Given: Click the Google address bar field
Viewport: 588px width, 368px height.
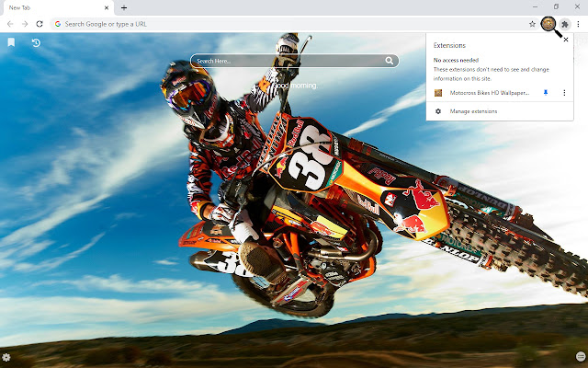Looking at the screenshot, I should tap(294, 24).
